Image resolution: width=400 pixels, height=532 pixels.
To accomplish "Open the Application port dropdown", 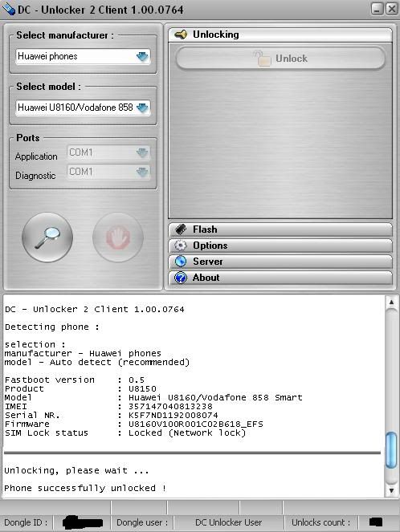I will click(x=108, y=152).
